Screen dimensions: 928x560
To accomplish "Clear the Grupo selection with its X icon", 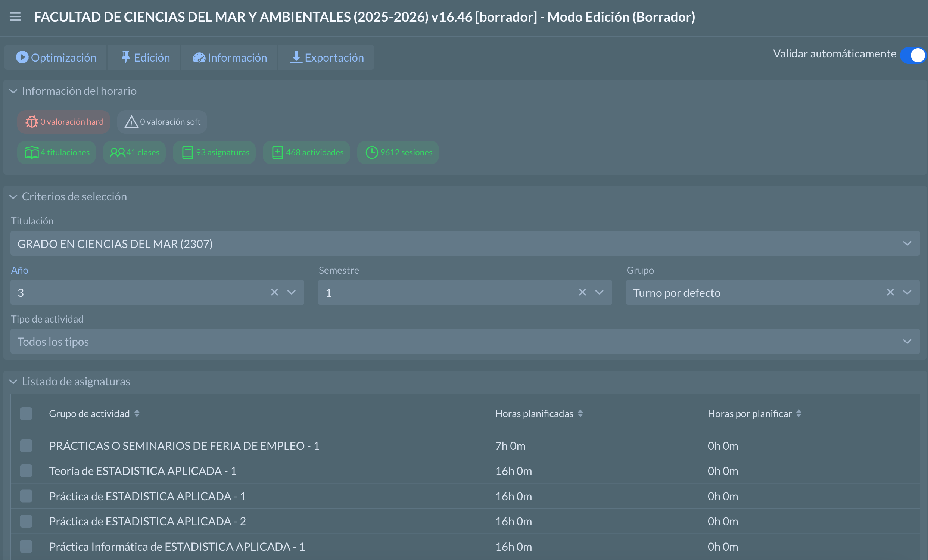I will pos(890,292).
